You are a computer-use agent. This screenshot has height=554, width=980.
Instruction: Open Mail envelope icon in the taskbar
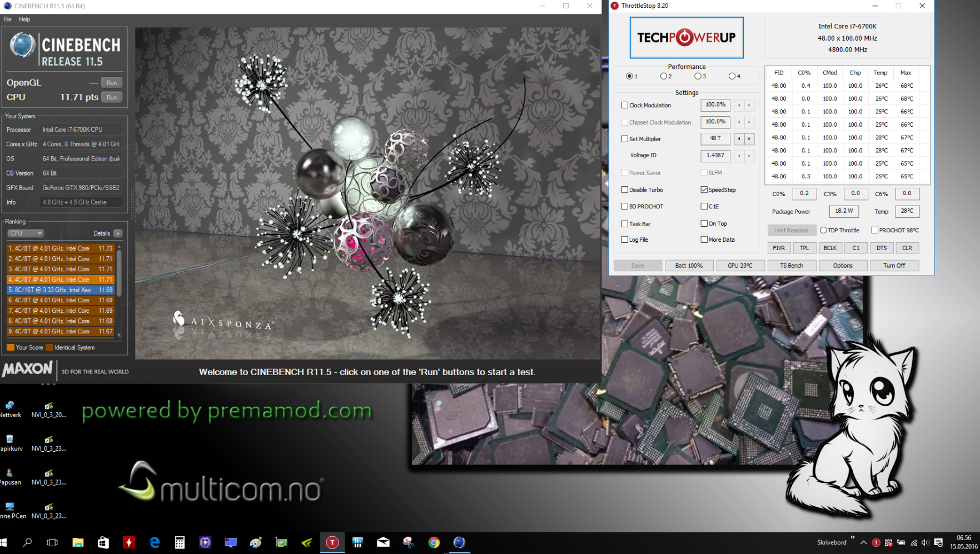(383, 542)
